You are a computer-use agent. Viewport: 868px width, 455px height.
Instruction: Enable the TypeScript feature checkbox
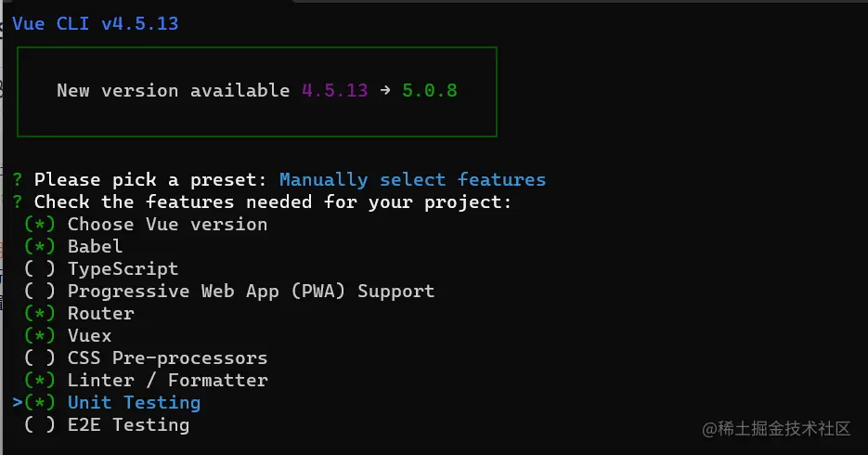click(x=40, y=269)
